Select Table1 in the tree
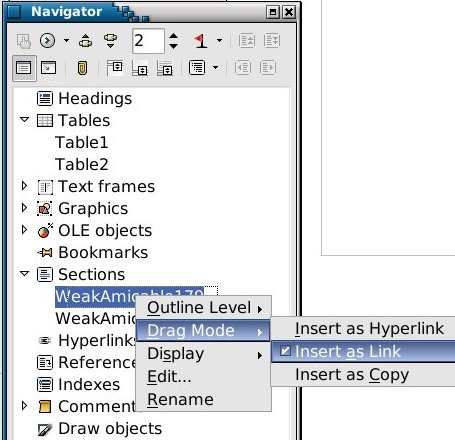Screen dimensions: 455x440 pyautogui.click(x=82, y=143)
